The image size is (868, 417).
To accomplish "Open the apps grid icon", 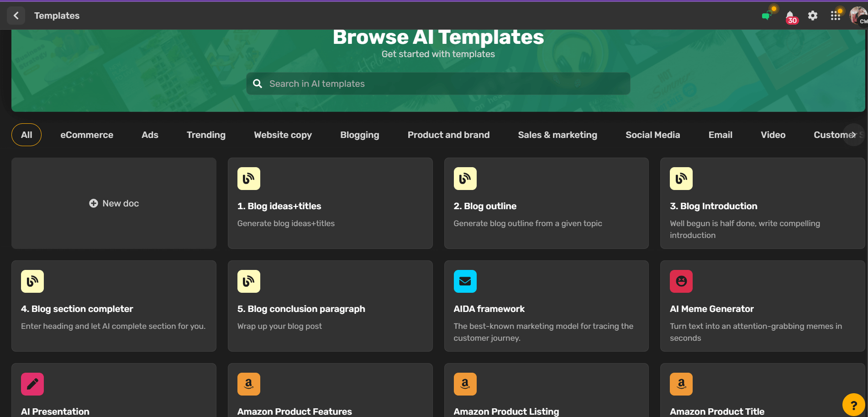I will 836,16.
